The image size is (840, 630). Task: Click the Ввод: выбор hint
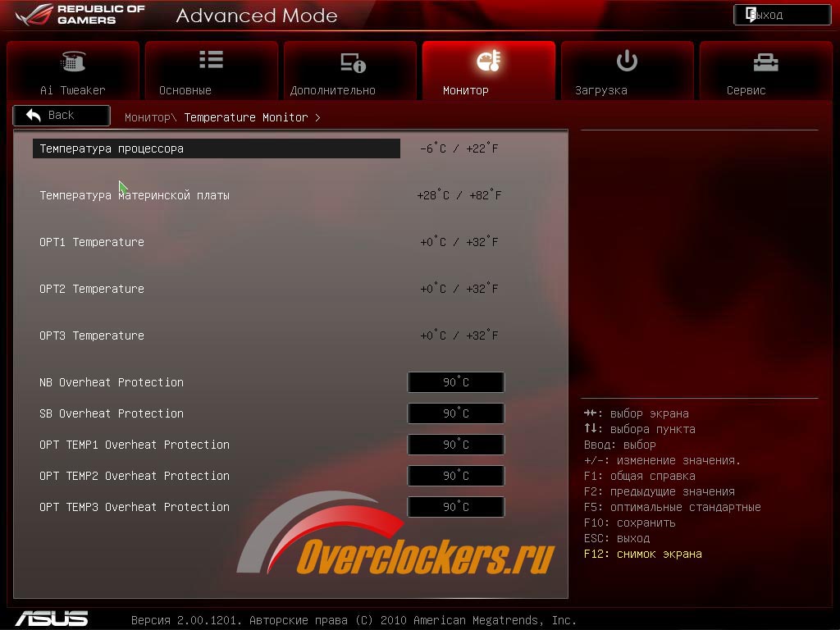[x=620, y=445]
